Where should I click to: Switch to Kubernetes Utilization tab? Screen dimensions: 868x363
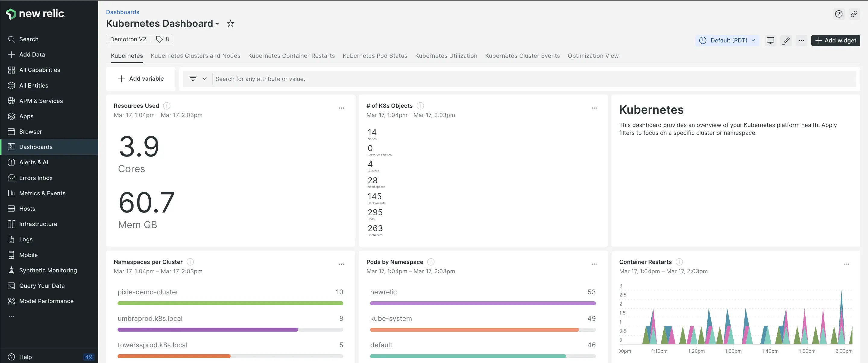point(446,56)
